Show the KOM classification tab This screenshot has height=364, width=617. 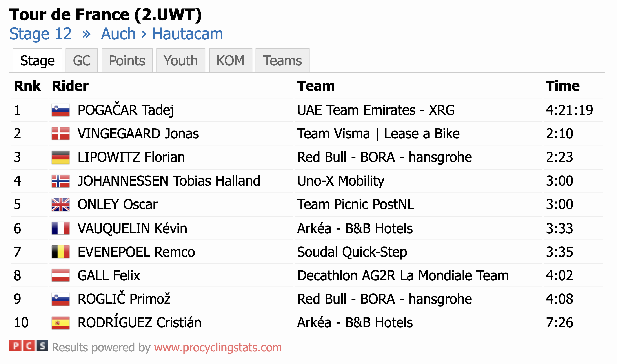coord(230,61)
